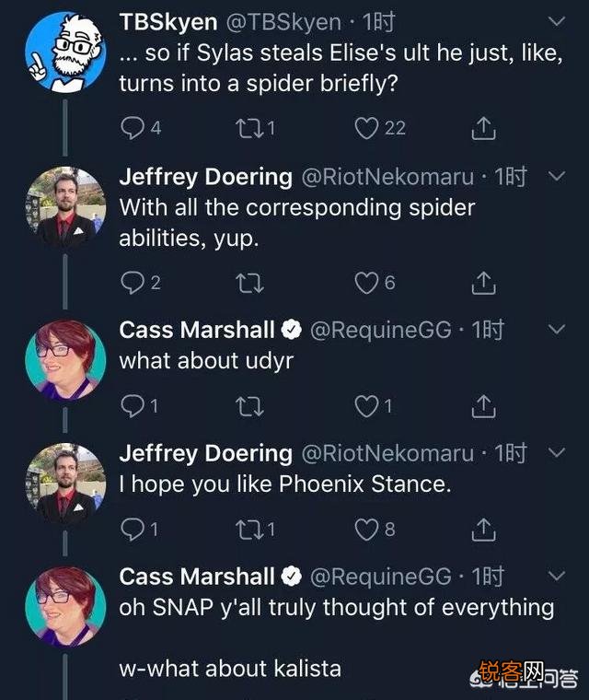
Task: Expand the menu arrow on 'what about udyr' tweet
Action: coord(557,329)
